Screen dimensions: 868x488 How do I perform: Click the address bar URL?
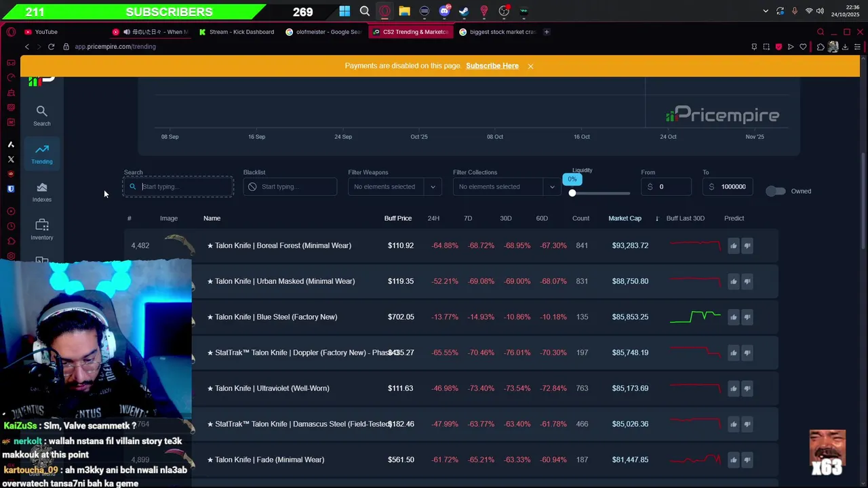click(x=115, y=47)
